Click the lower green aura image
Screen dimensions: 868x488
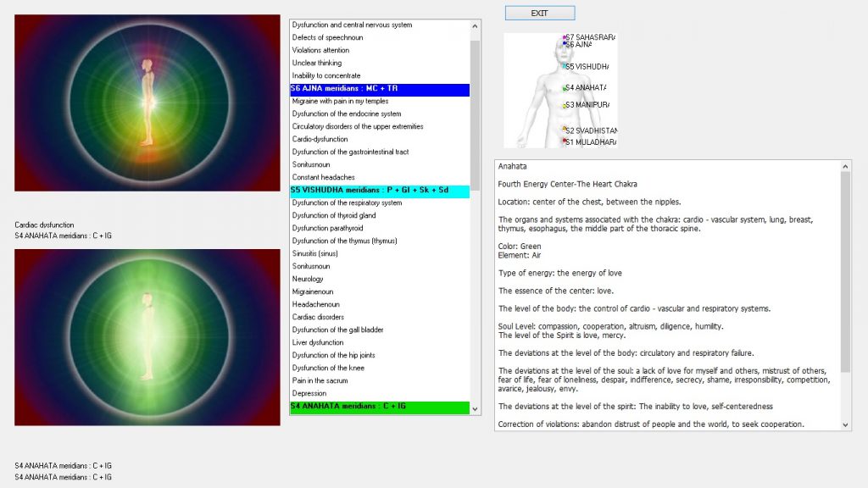(147, 337)
